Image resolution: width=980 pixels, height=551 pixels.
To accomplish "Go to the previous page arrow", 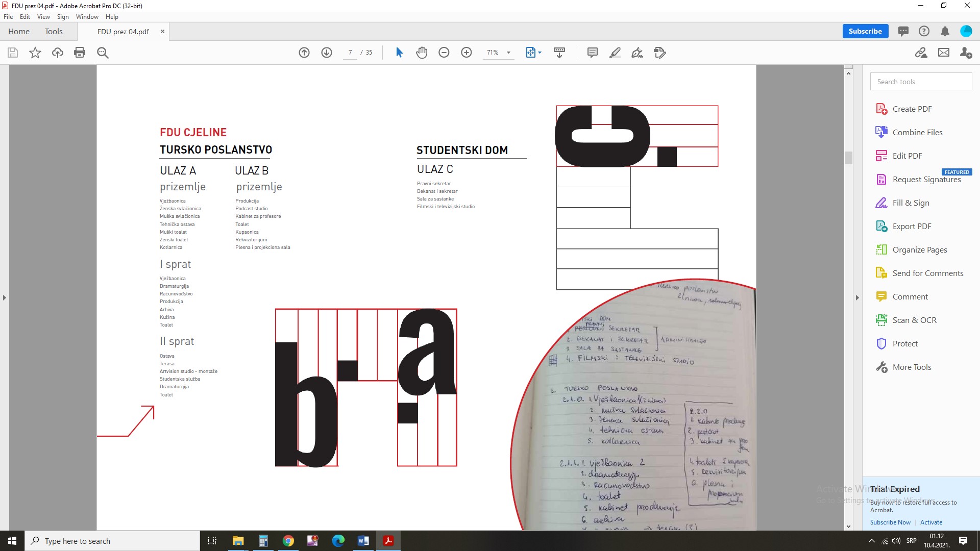I will [x=304, y=53].
